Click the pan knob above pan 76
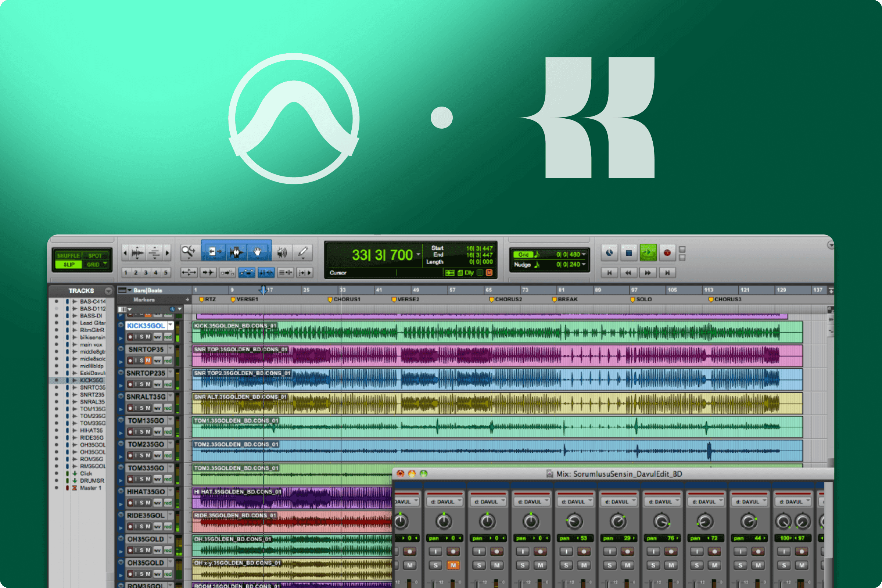Viewport: 882px width, 588px height. point(661,521)
